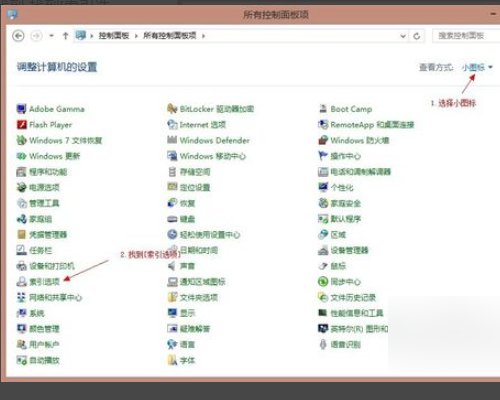The image size is (500, 400).
Task: Open 默认程序 default programs
Action: point(340,219)
